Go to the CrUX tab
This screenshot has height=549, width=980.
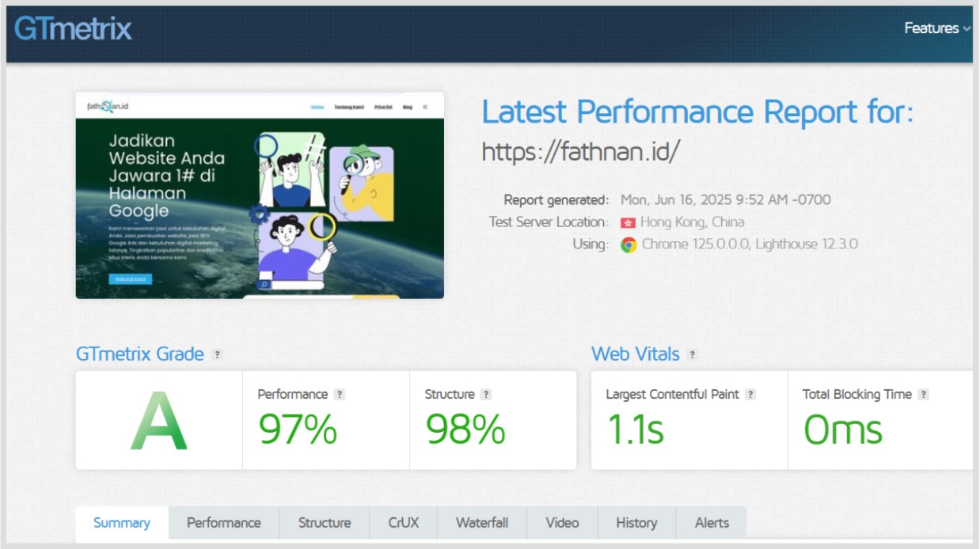click(404, 523)
